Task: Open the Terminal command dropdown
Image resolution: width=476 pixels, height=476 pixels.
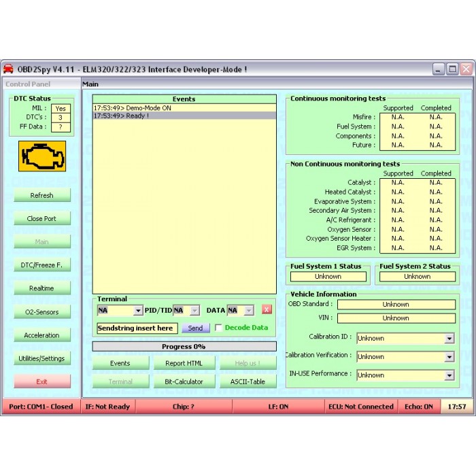Action: coord(138,311)
